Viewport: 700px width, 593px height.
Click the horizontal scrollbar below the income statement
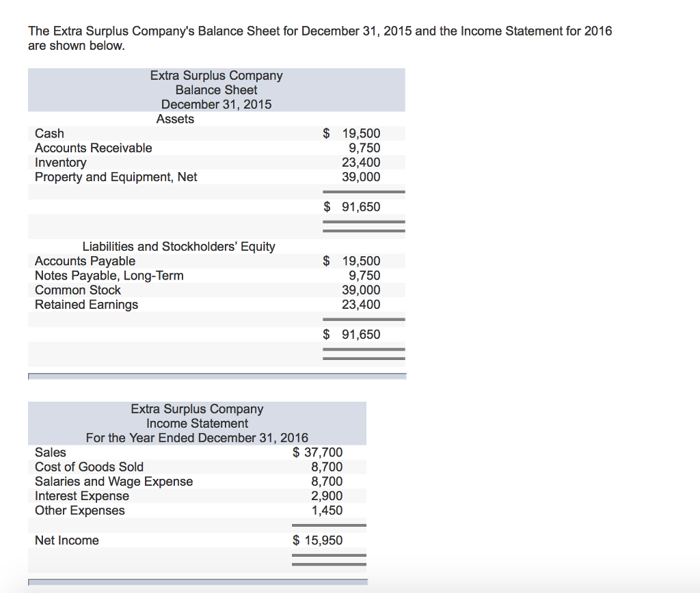tap(198, 582)
